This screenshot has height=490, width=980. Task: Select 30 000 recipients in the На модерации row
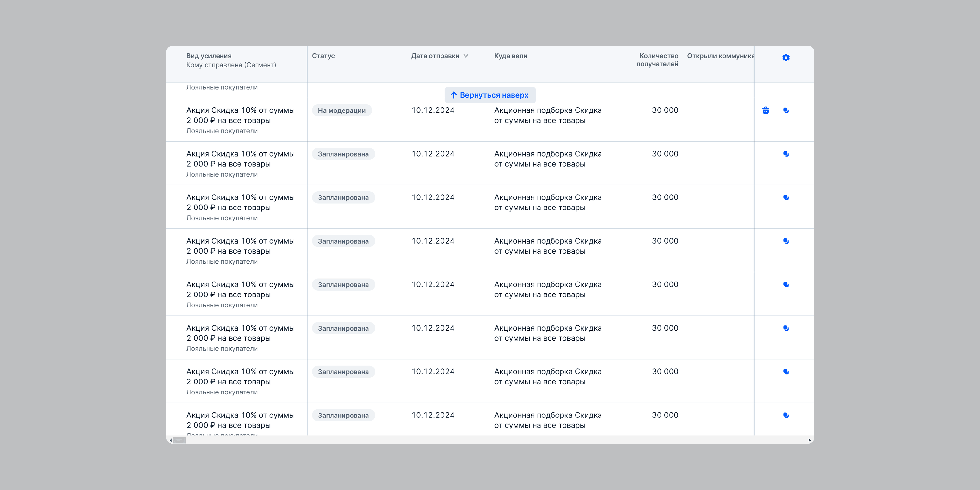(x=665, y=110)
